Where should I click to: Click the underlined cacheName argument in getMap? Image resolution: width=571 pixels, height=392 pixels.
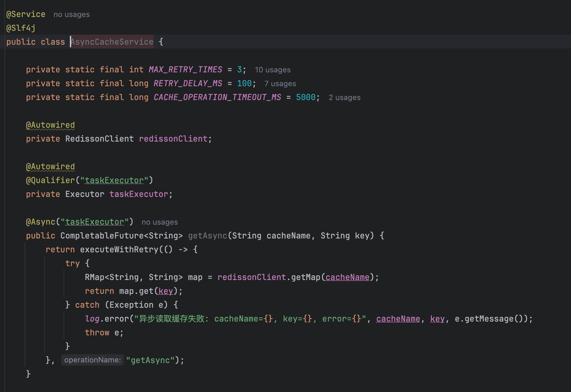tap(347, 277)
